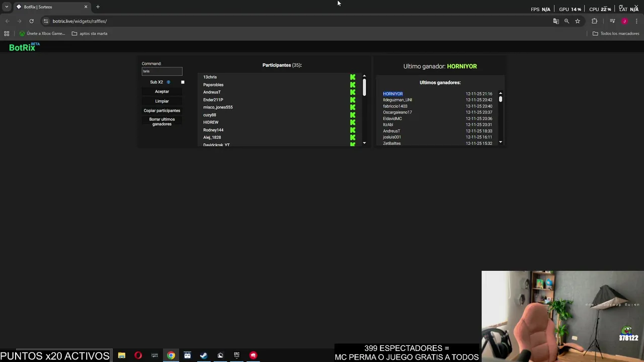This screenshot has width=644, height=362.
Task: Bookmark this page with the star
Action: 578,21
